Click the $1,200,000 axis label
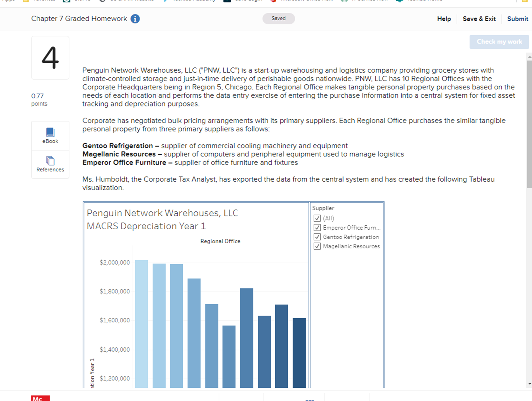The height and width of the screenshot is (401, 532). pos(115,378)
